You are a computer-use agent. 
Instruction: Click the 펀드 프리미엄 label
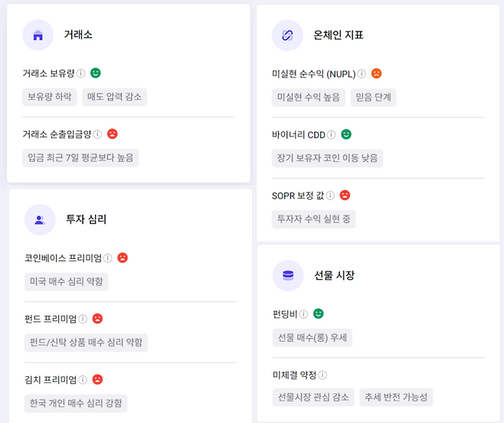(51, 319)
